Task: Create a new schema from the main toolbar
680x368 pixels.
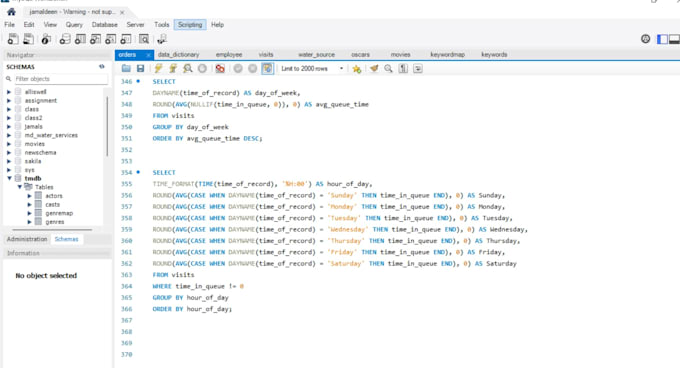Action: (x=65, y=39)
